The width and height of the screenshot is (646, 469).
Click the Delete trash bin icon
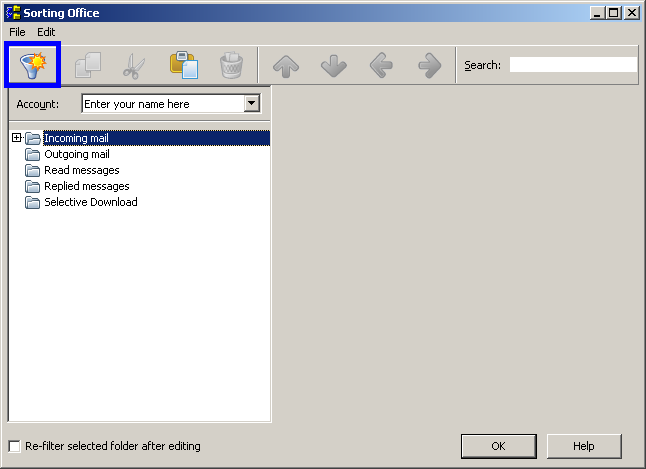231,65
